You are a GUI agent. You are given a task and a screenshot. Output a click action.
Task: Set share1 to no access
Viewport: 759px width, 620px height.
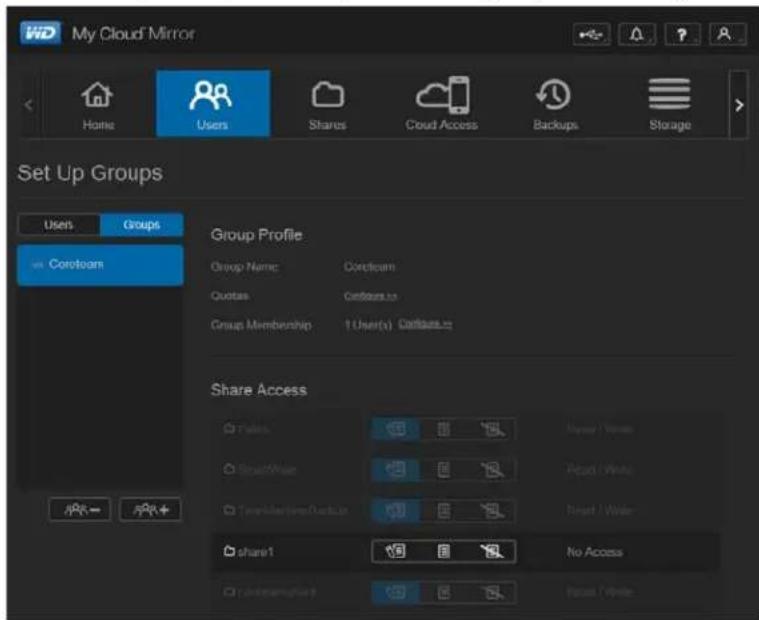(x=491, y=551)
